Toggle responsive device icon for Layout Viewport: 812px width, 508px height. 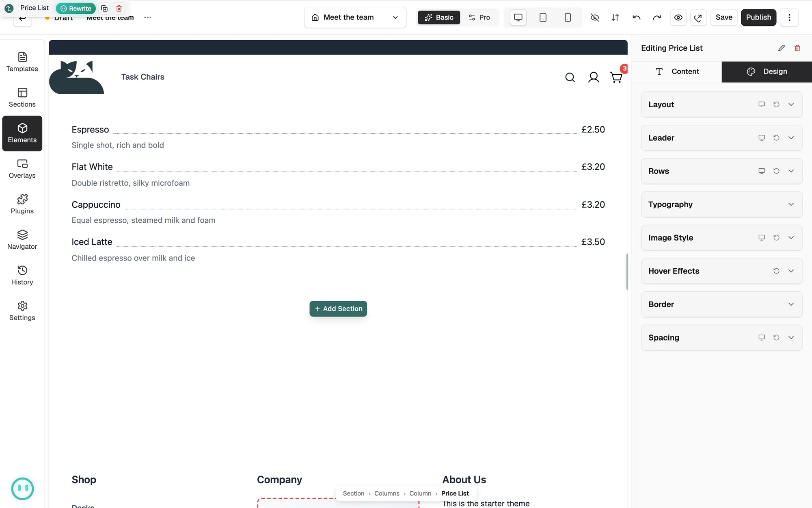click(x=762, y=104)
